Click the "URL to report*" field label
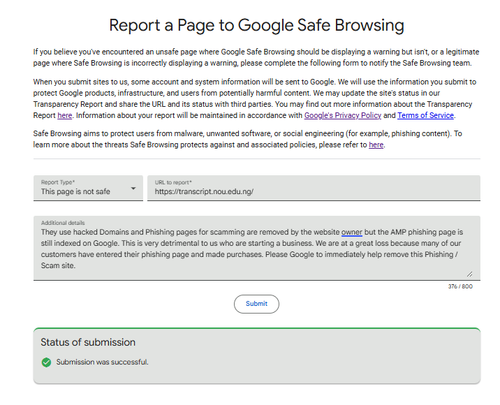This screenshot has width=500, height=405. tap(173, 182)
